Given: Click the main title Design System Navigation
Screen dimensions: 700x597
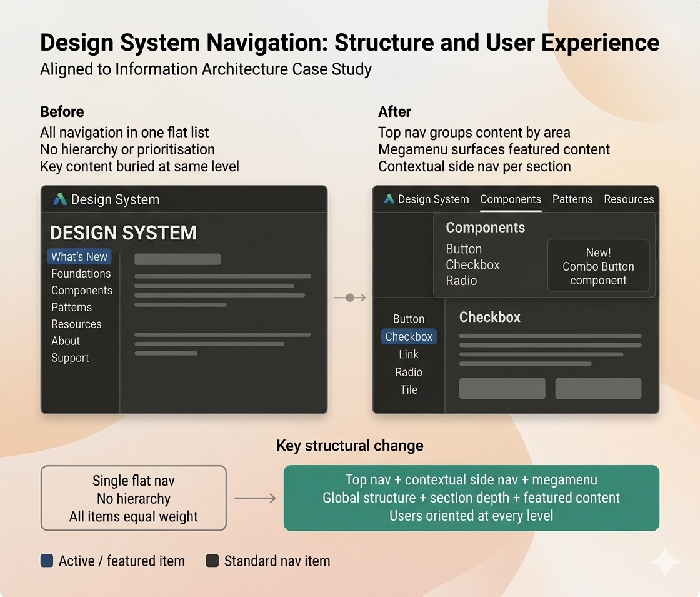Looking at the screenshot, I should pos(349,43).
